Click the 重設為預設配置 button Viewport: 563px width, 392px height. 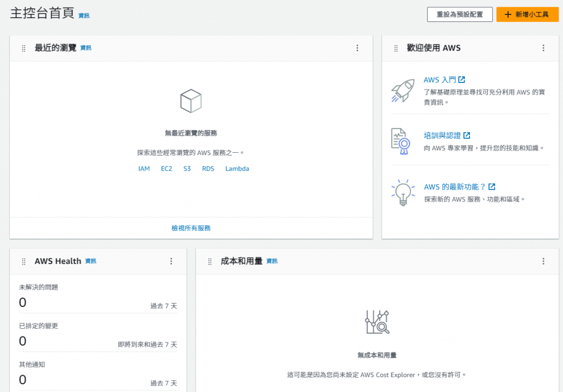[x=460, y=15]
